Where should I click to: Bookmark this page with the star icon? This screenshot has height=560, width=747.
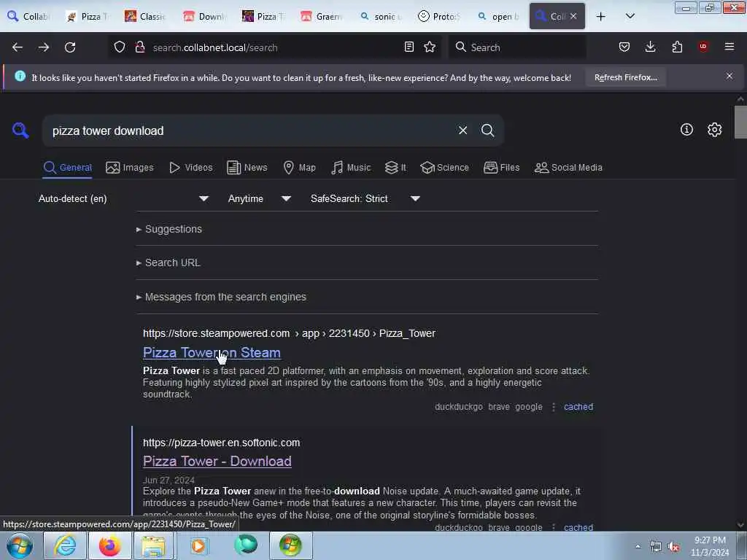[x=430, y=47]
